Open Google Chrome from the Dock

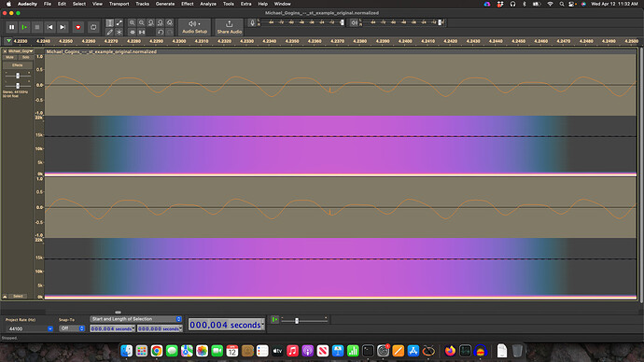coord(157,351)
